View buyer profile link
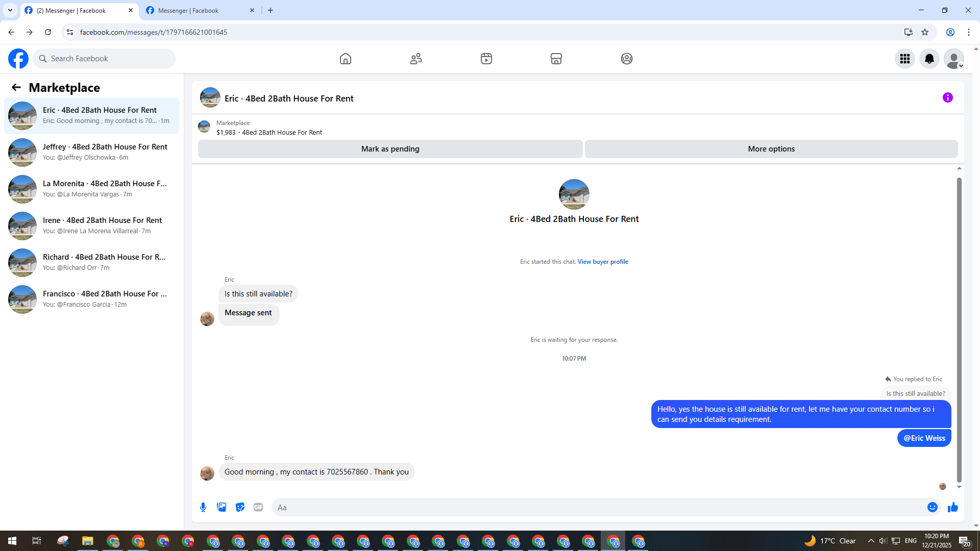 point(603,262)
